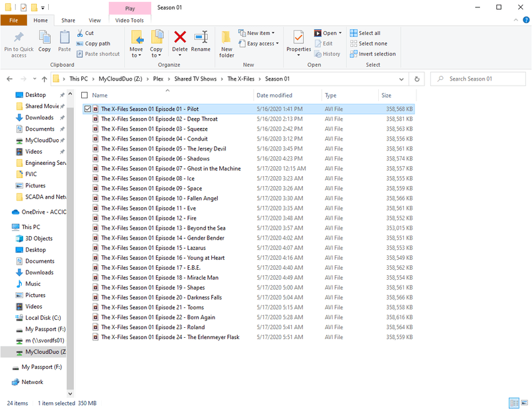Viewport: 532px width, 409px height.
Task: Open recent locations dropdown arrow
Action: point(34,79)
